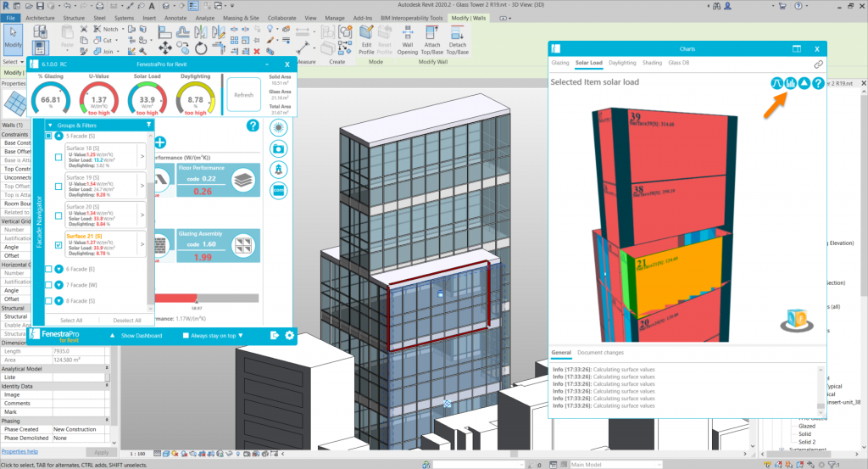
Task: Click the triangle icon in Charts panel
Action: (x=804, y=84)
